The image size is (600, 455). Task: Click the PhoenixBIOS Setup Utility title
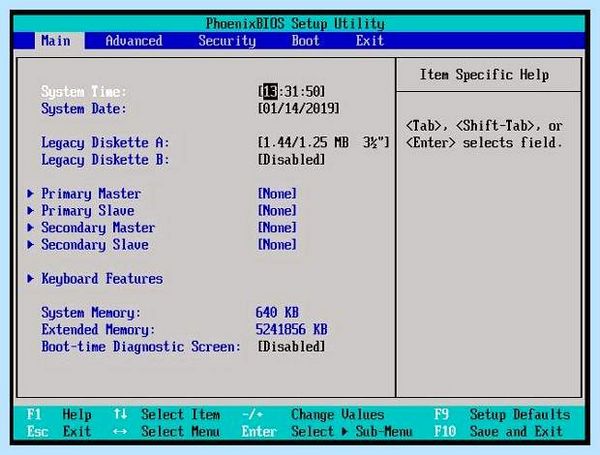coord(295,24)
